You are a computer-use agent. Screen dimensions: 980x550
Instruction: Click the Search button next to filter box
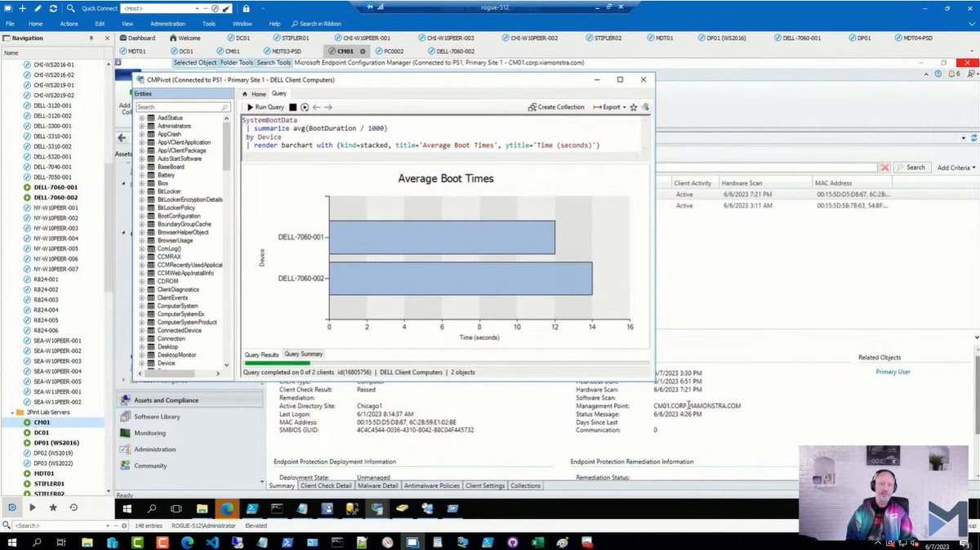[x=911, y=167]
